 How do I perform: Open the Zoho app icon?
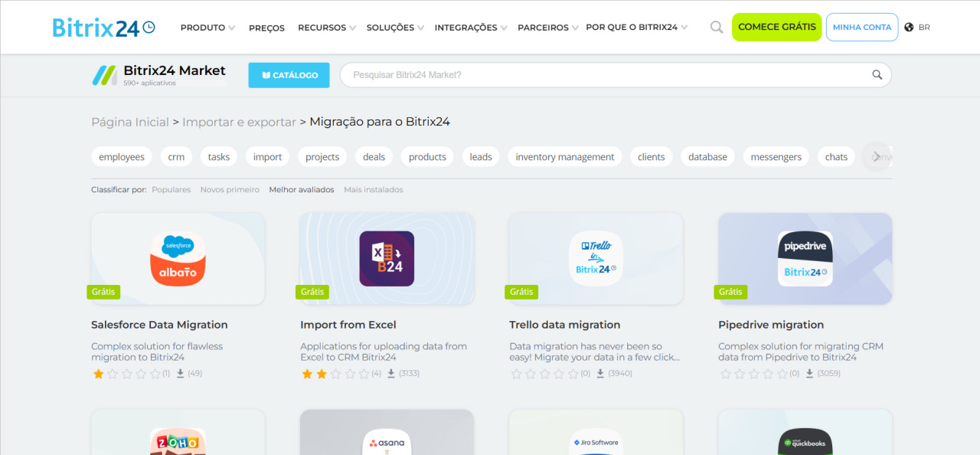pyautogui.click(x=178, y=442)
